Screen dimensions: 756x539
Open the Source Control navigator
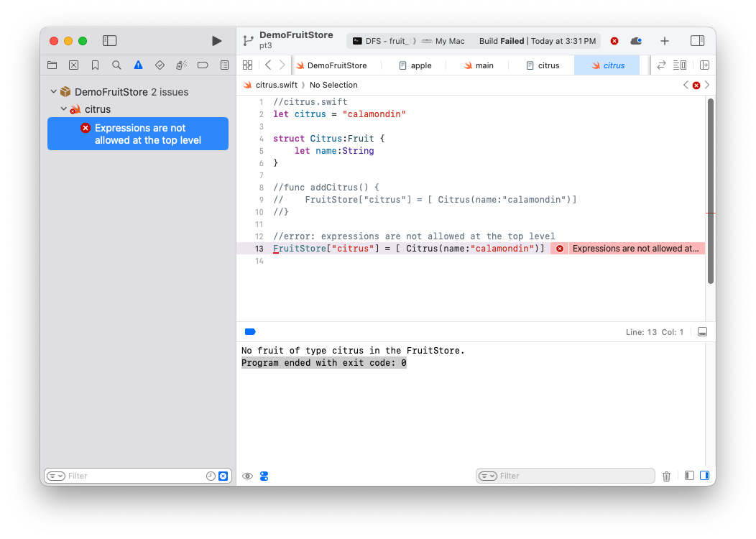pyautogui.click(x=74, y=65)
